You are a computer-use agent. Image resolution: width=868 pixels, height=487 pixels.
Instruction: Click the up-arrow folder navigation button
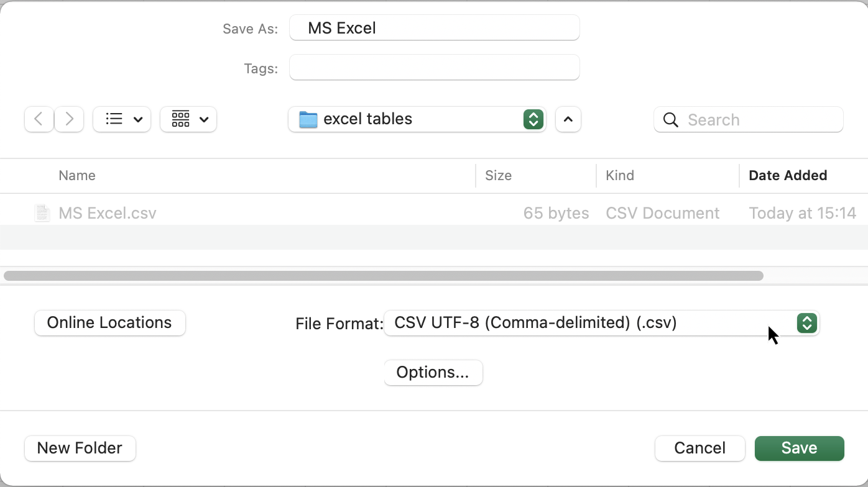click(568, 119)
